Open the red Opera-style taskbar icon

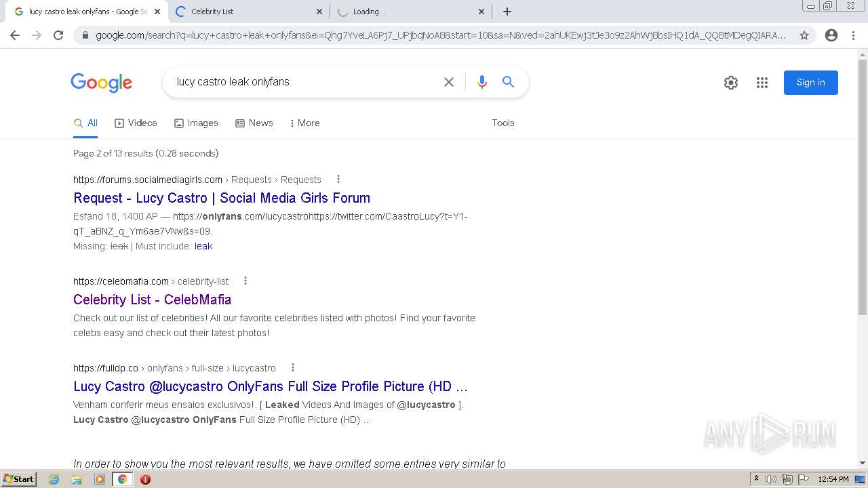(145, 479)
